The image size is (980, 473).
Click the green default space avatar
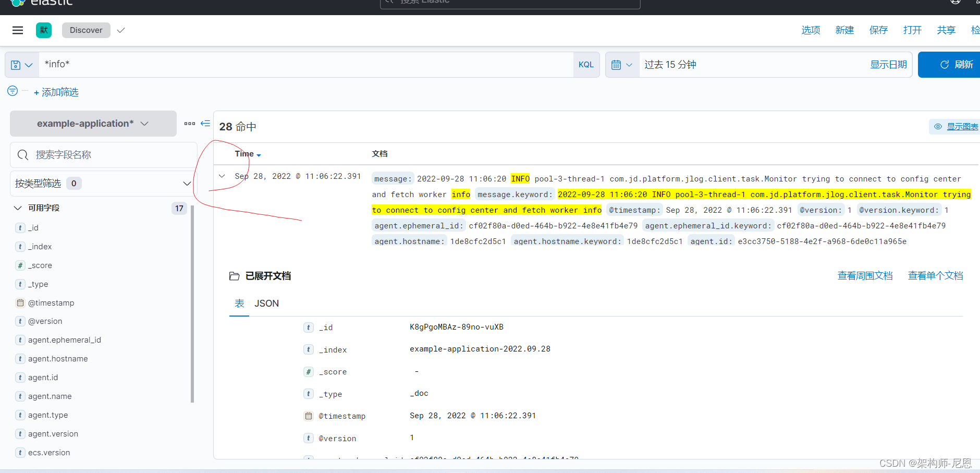pos(44,30)
